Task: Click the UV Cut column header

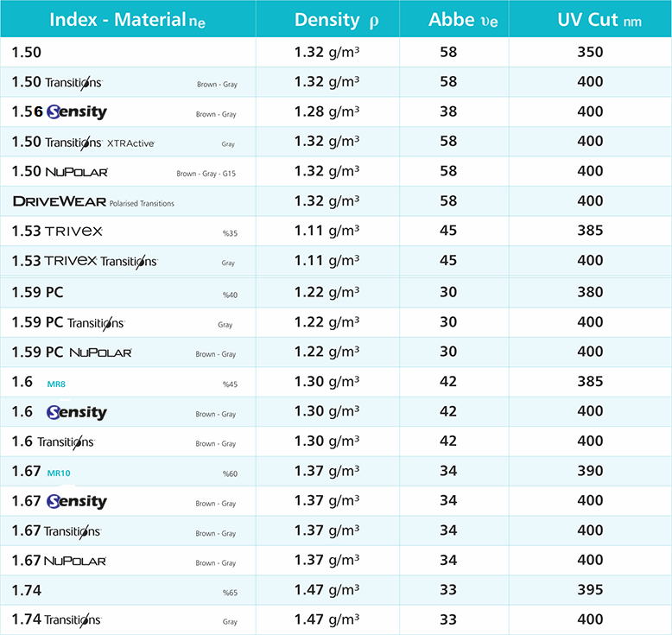Action: (x=590, y=20)
